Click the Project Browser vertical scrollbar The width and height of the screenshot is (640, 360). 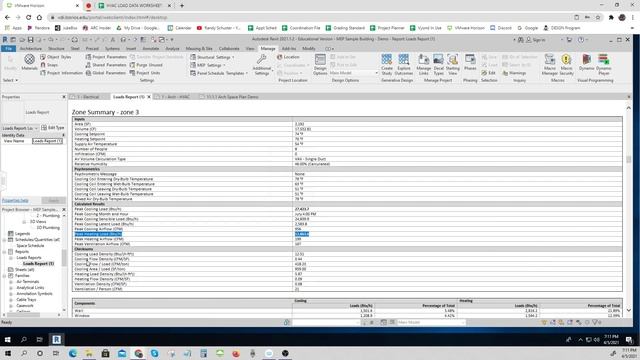[x=64, y=258]
